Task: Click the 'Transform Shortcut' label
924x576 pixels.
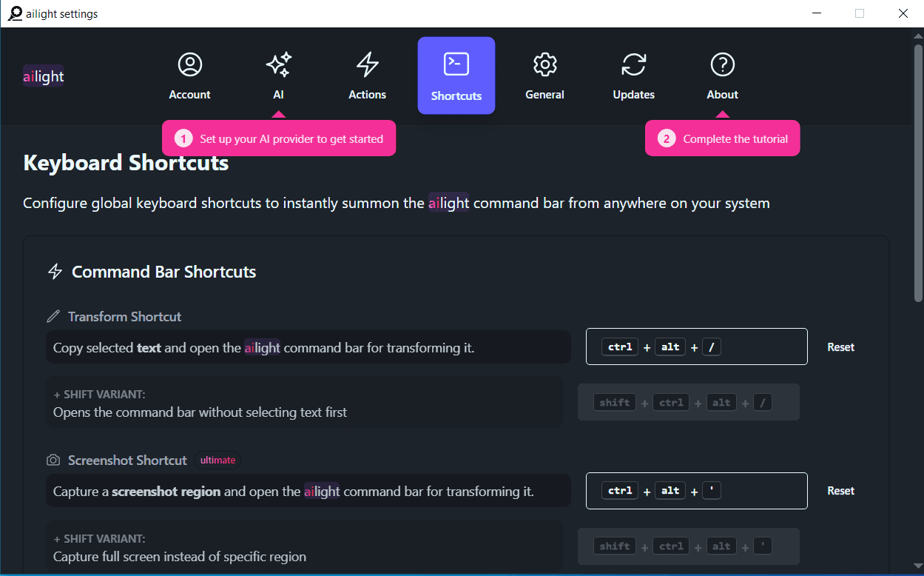Action: coord(124,317)
